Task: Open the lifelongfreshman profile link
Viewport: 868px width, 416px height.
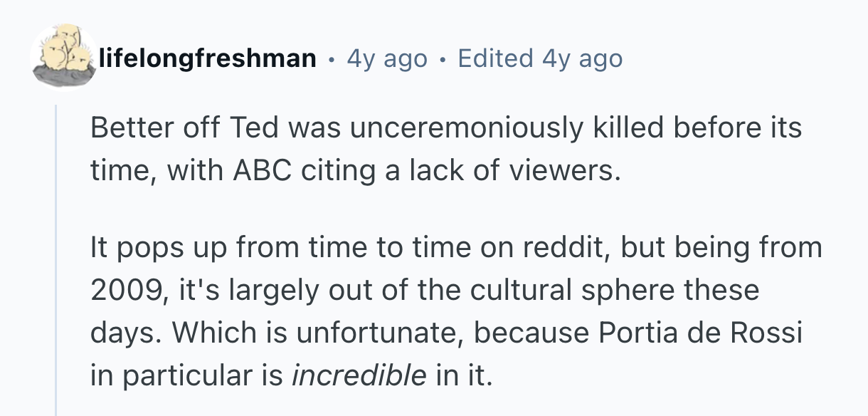Action: pos(208,58)
